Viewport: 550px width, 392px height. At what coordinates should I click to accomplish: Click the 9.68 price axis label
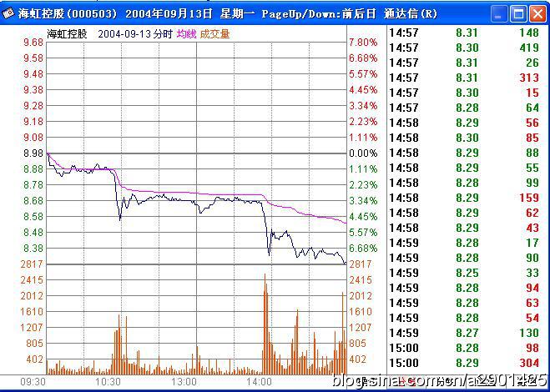pyautogui.click(x=33, y=43)
